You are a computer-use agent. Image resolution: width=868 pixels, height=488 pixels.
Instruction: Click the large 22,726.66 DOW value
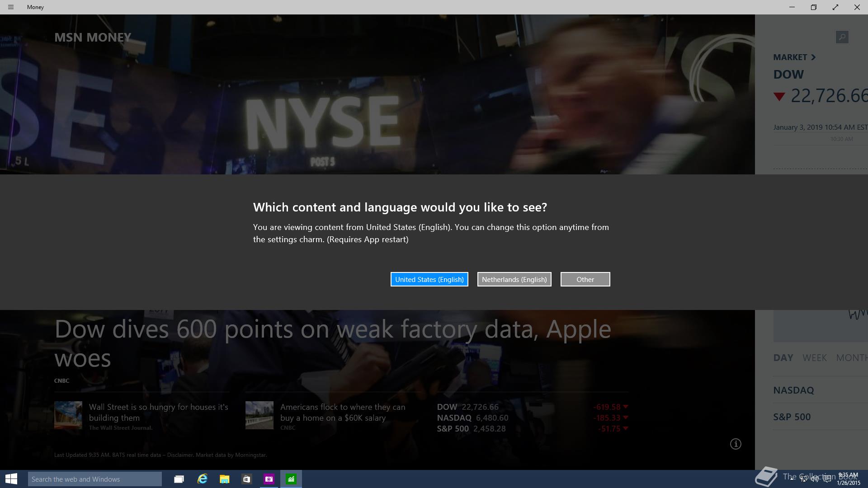829,95
